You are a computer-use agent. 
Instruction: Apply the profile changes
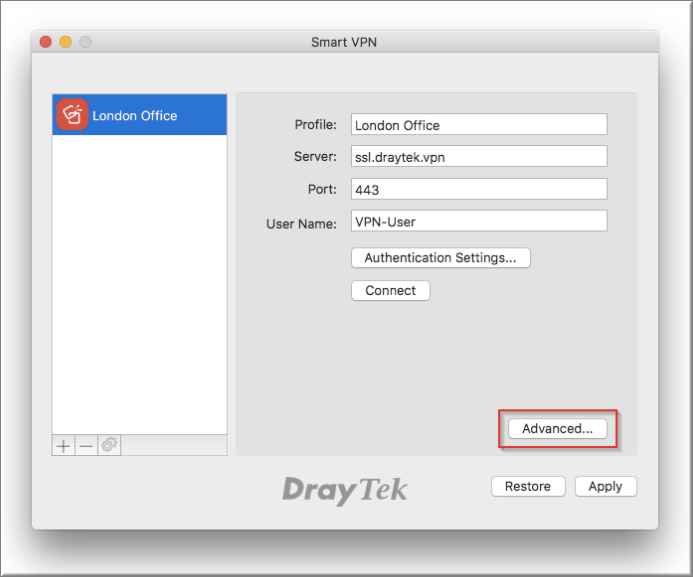point(605,486)
